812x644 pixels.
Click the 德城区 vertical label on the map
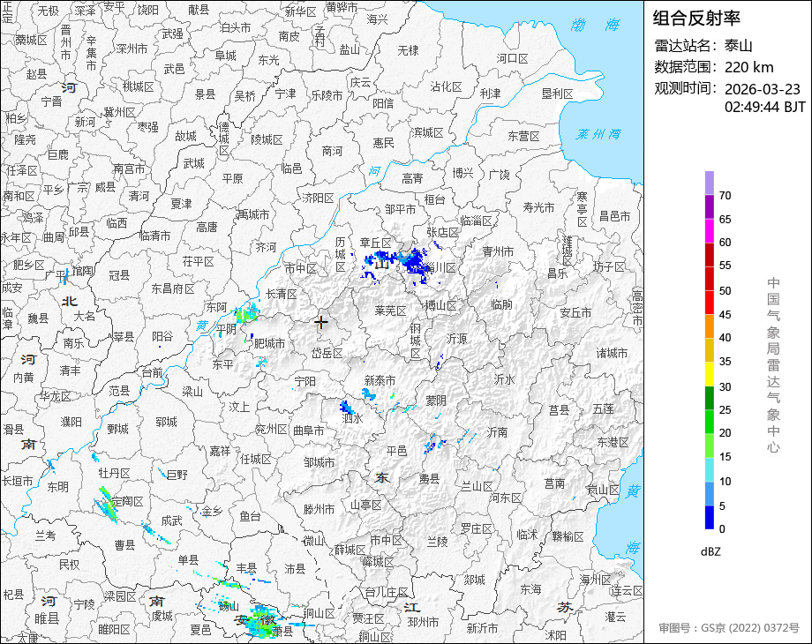pos(223,139)
